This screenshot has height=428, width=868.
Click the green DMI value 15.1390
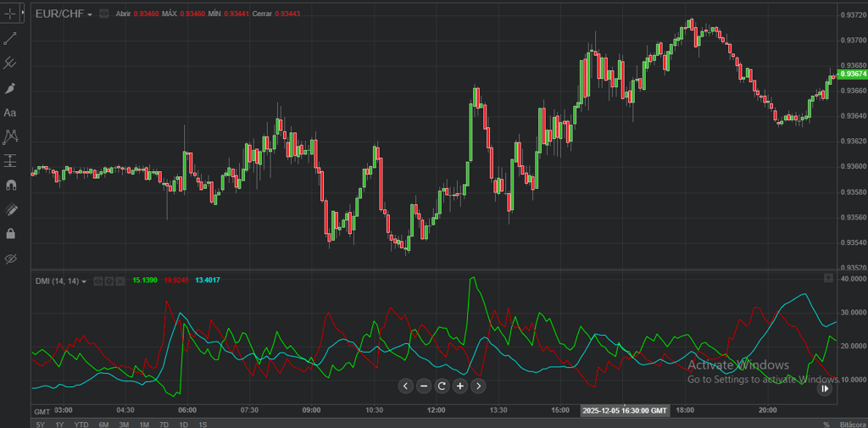(x=144, y=281)
